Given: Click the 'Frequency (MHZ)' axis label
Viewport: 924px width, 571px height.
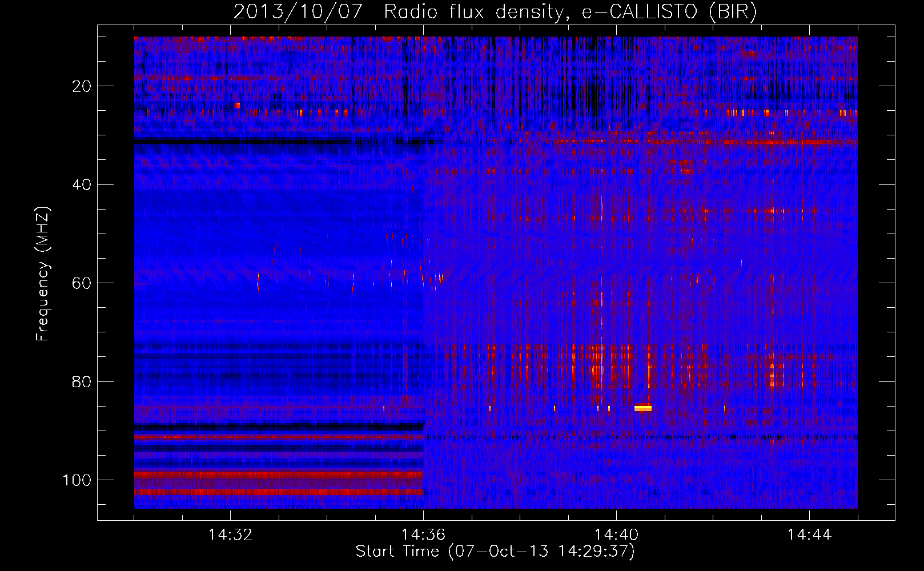Looking at the screenshot, I should point(43,274).
